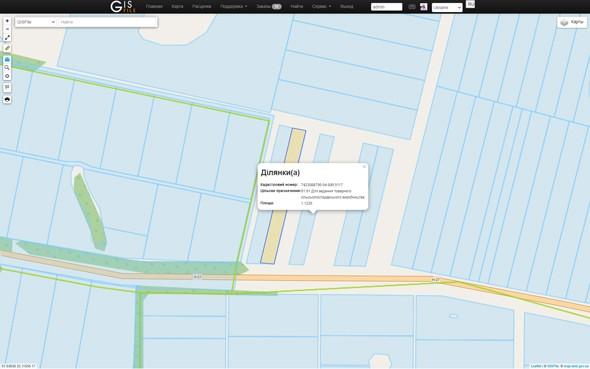The width and height of the screenshot is (590, 369).
Task: Close the Ділянки(а) popup
Action: tap(364, 167)
